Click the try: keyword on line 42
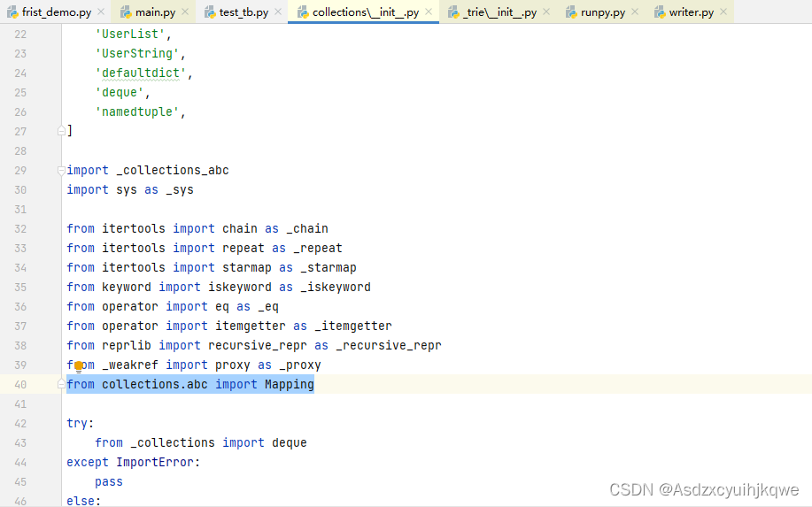The width and height of the screenshot is (812, 507). [81, 424]
